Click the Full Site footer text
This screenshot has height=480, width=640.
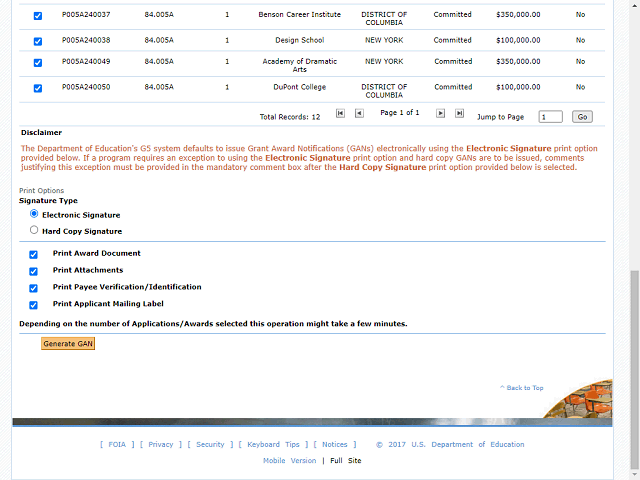point(346,460)
